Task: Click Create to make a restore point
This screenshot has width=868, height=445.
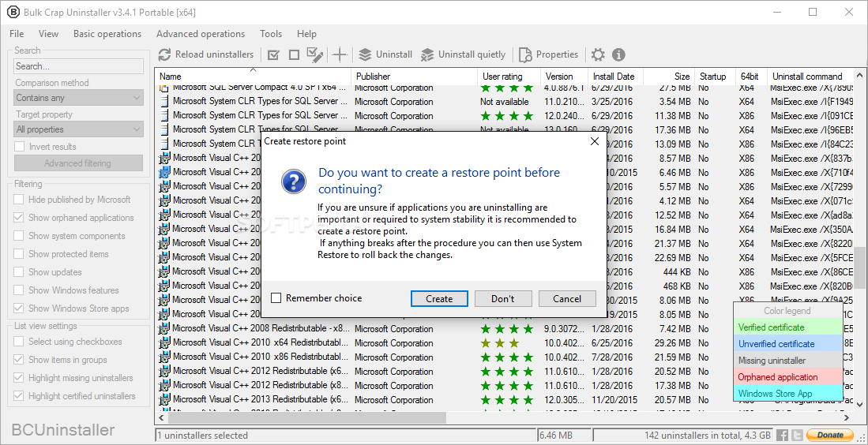Action: (x=439, y=298)
